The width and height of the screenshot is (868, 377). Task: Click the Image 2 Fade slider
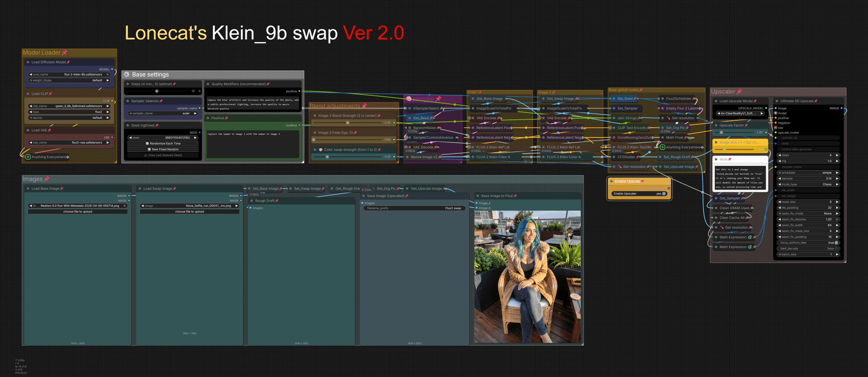pyautogui.click(x=348, y=140)
